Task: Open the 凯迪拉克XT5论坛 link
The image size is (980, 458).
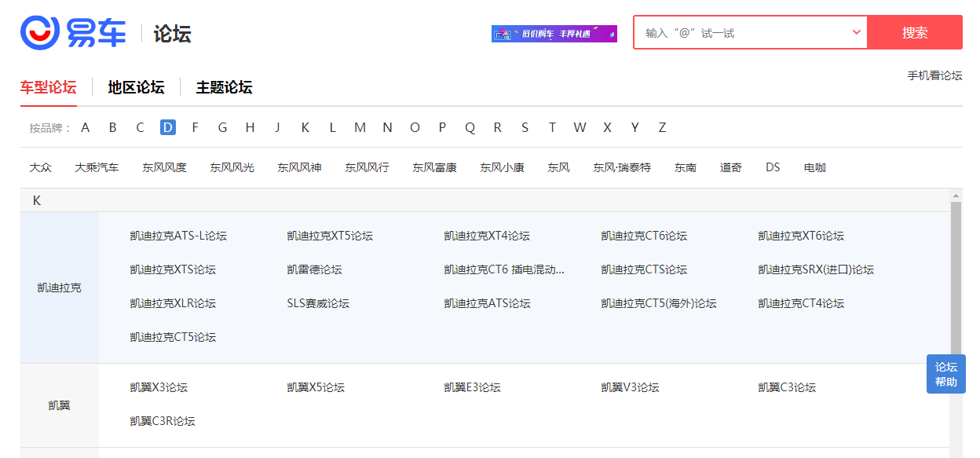Action: tap(330, 236)
